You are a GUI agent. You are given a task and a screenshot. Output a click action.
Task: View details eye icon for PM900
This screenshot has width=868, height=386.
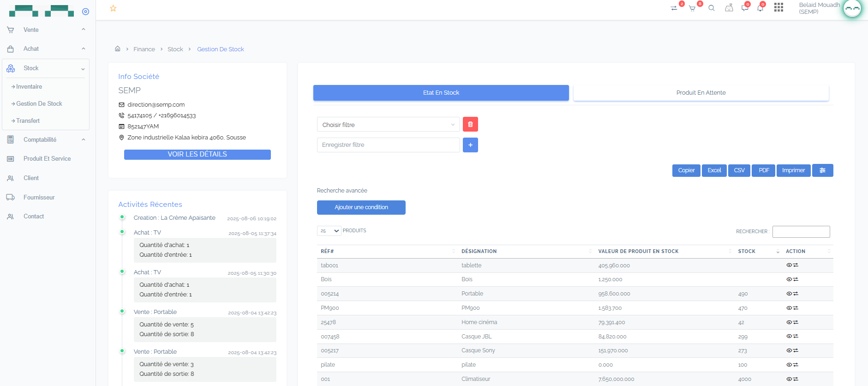(789, 308)
